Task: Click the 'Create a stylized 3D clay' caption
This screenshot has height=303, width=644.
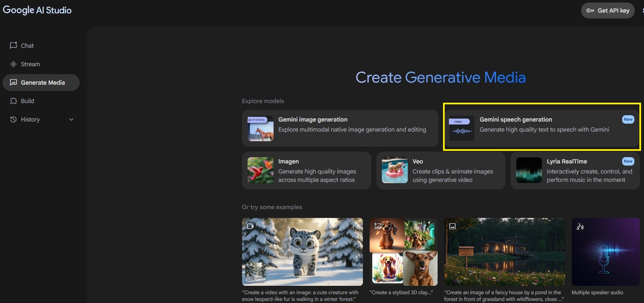Action: (401, 293)
